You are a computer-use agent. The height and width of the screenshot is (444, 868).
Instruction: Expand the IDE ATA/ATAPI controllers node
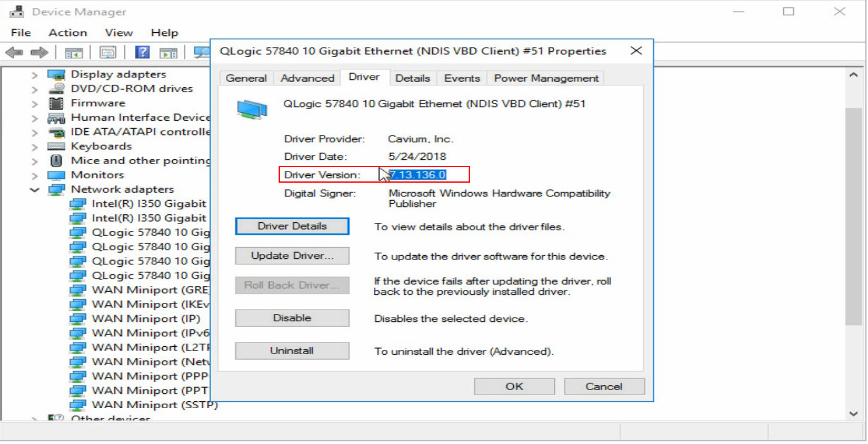point(35,132)
